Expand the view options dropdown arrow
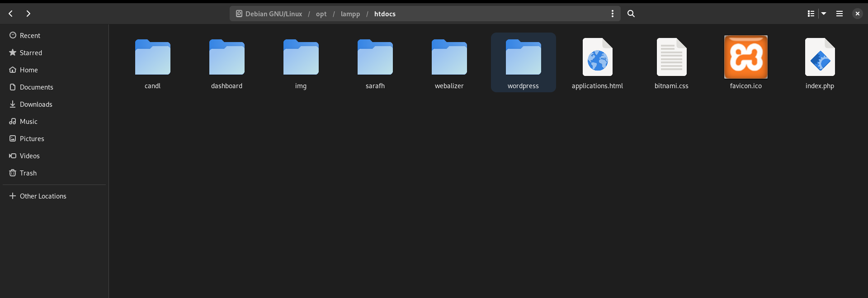Screen dimensions: 868x298 pyautogui.click(x=824, y=14)
